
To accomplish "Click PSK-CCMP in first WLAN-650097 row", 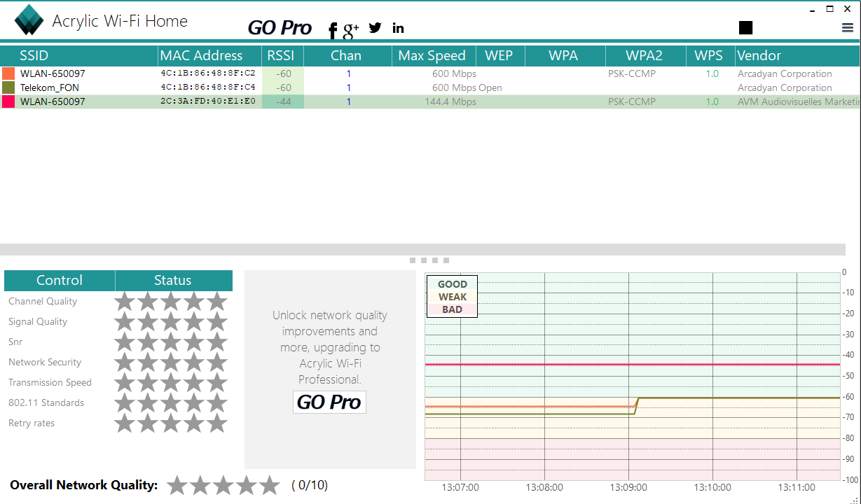I will (x=632, y=73).
